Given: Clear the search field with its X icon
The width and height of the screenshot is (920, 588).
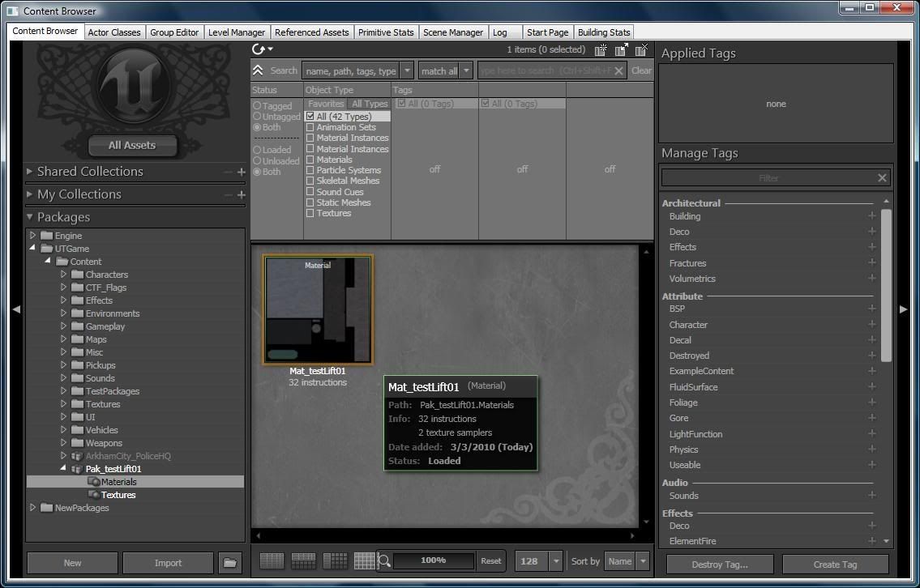Looking at the screenshot, I should (618, 71).
